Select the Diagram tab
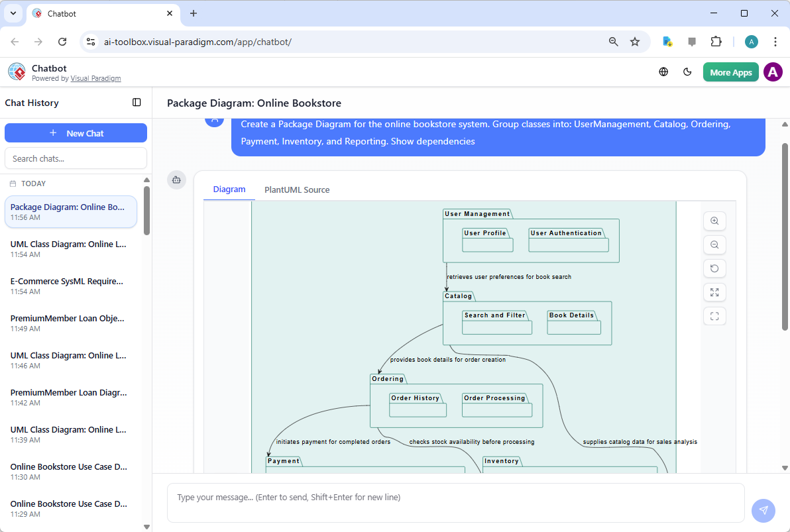Viewport: 790px width, 532px height. [x=229, y=189]
